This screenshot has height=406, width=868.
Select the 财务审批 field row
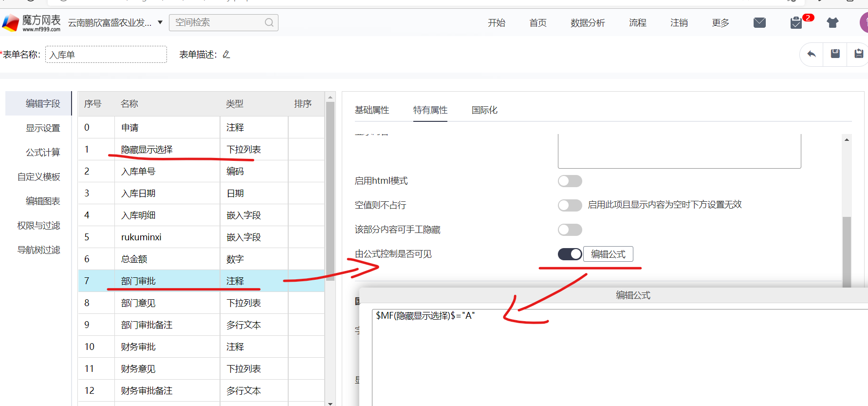[x=201, y=347]
